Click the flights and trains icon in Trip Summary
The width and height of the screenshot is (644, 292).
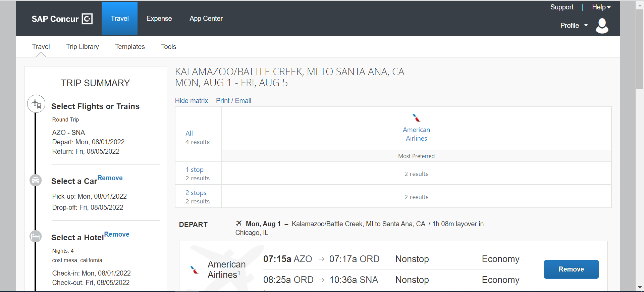coord(36,104)
